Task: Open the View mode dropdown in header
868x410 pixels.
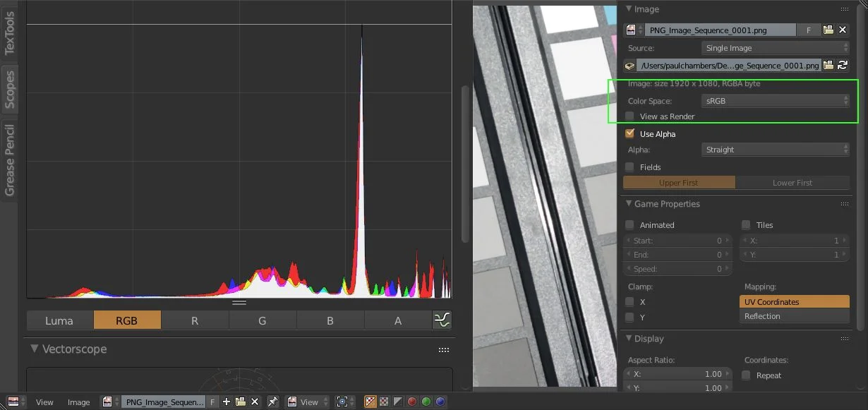Action: (307, 402)
